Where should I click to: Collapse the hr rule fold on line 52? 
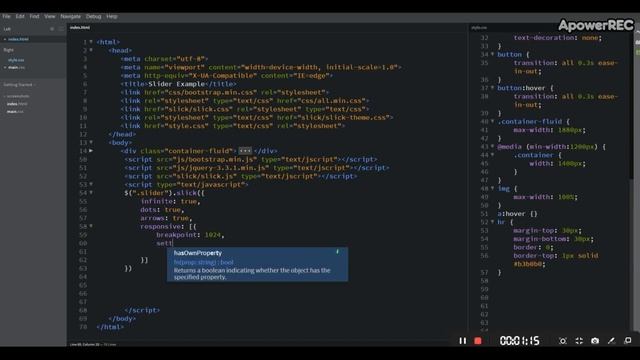point(493,222)
